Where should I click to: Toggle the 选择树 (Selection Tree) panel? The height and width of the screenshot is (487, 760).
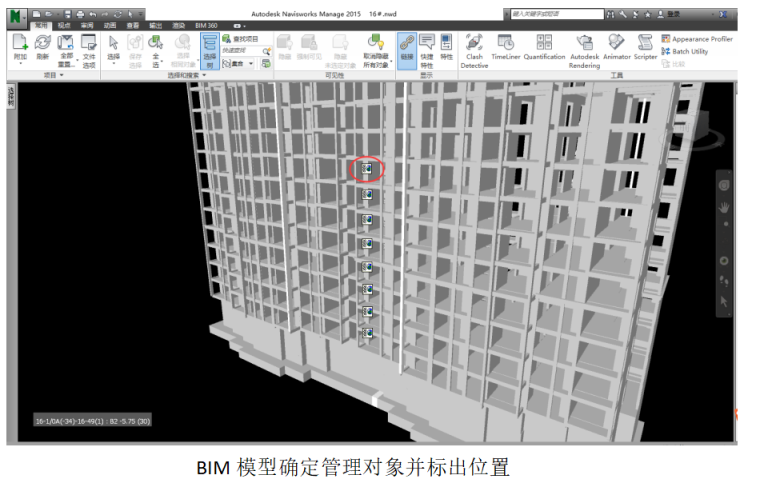[x=210, y=48]
